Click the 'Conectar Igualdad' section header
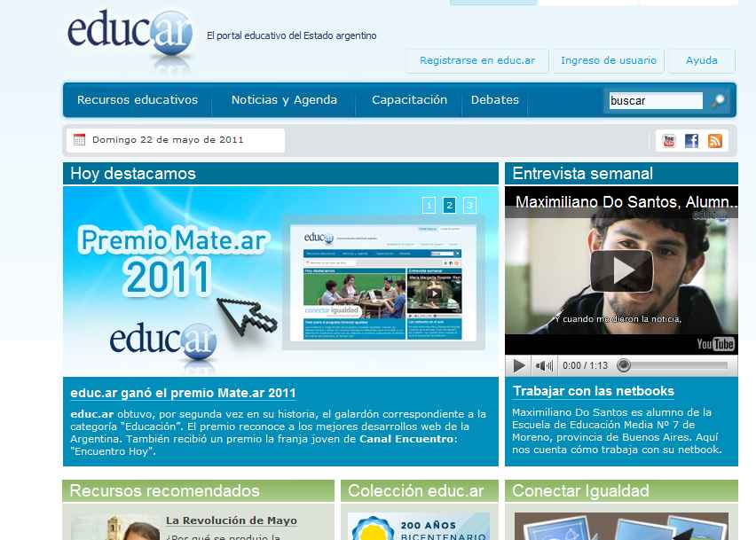 click(x=621, y=490)
